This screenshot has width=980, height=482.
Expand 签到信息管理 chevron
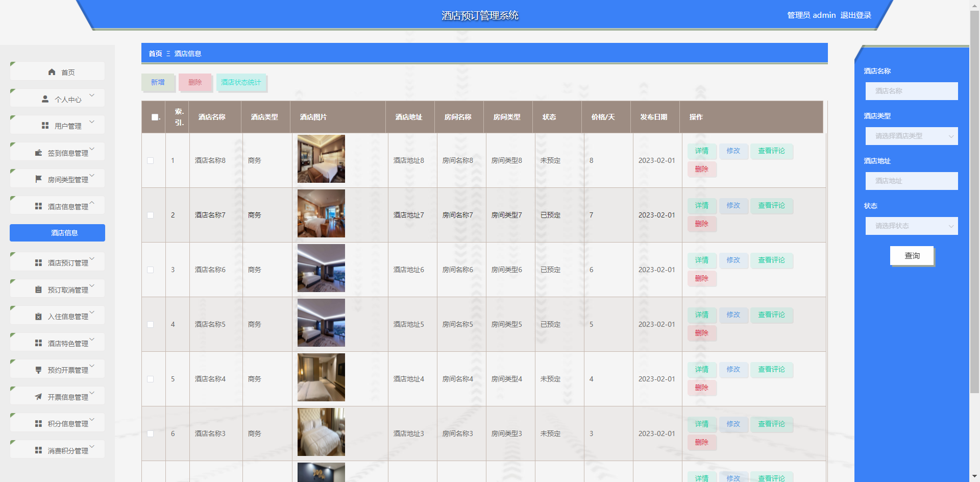click(92, 149)
